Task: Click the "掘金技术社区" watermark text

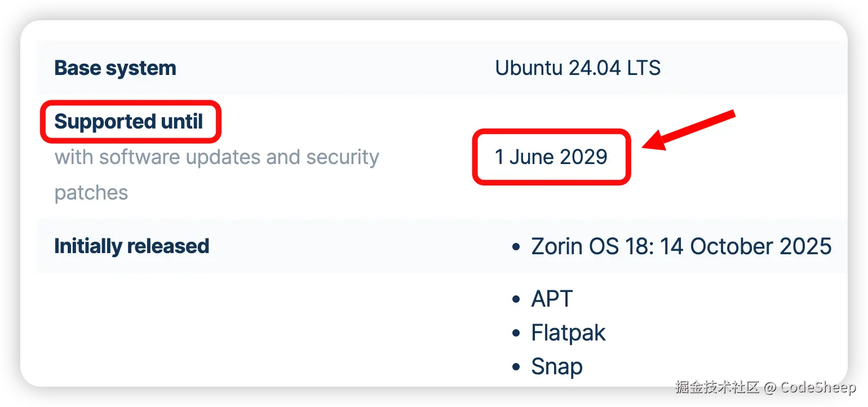Action: [x=716, y=387]
